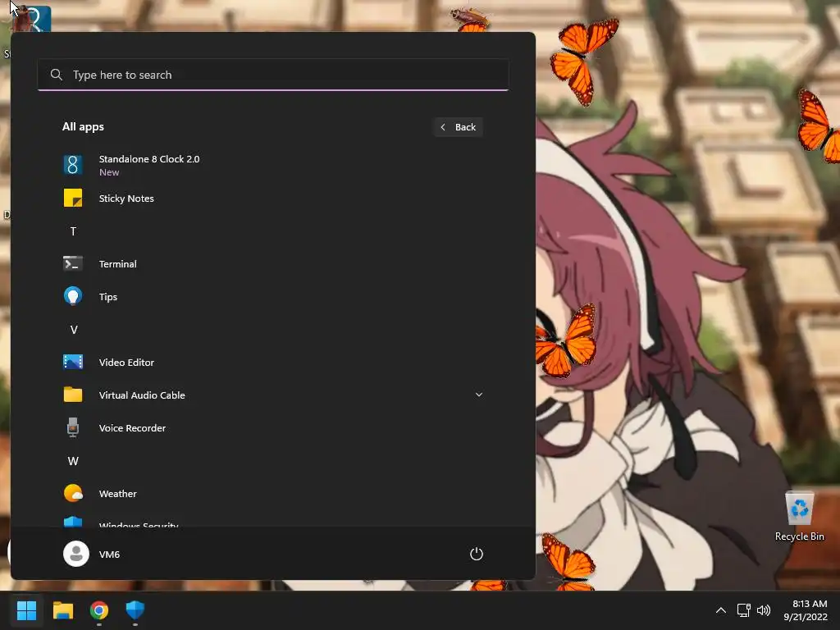Open Standalone 8 Clock 2.0 app icon
840x630 pixels.
pyautogui.click(x=73, y=165)
